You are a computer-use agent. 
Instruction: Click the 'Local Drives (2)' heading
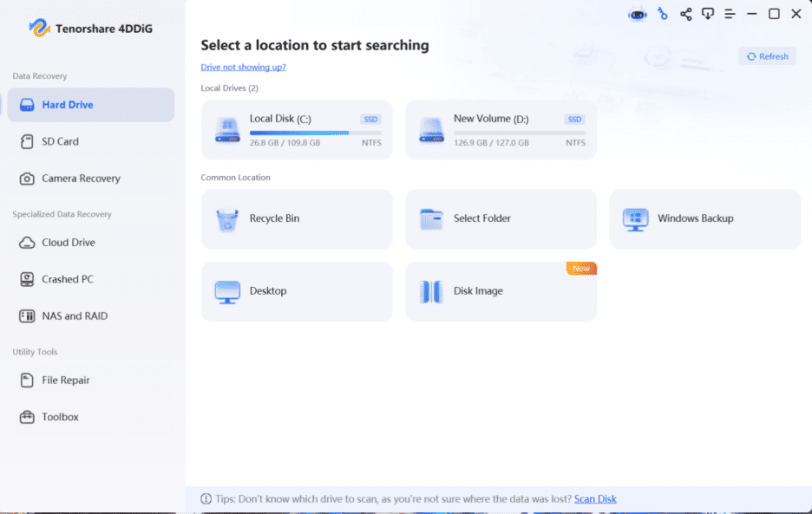(229, 88)
